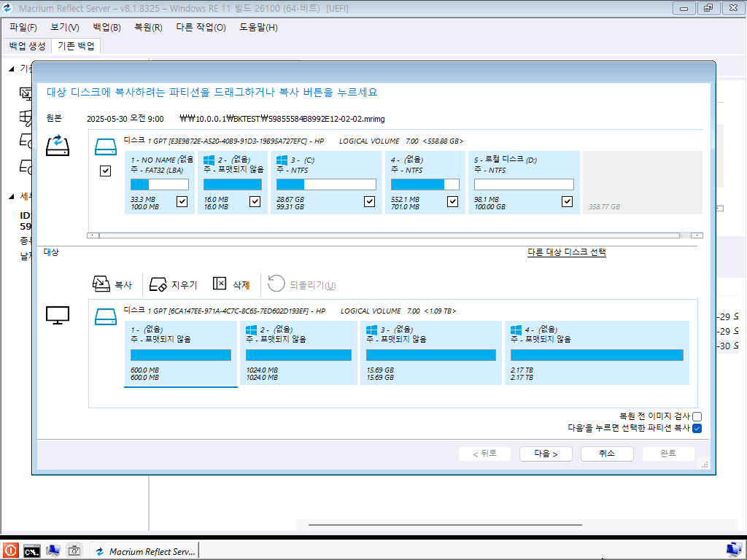This screenshot has width=747, height=560.
Task: Click source scrollbar right arrow
Action: pos(697,236)
